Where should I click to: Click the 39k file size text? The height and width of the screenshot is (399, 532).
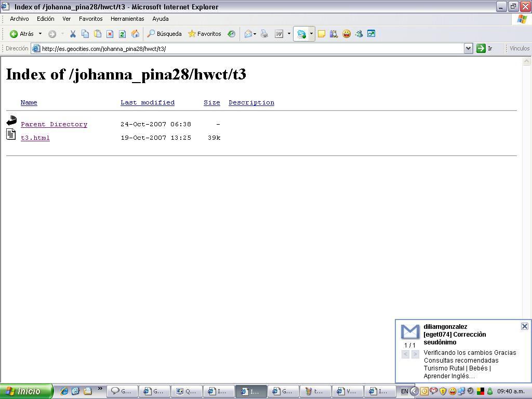pyautogui.click(x=214, y=138)
